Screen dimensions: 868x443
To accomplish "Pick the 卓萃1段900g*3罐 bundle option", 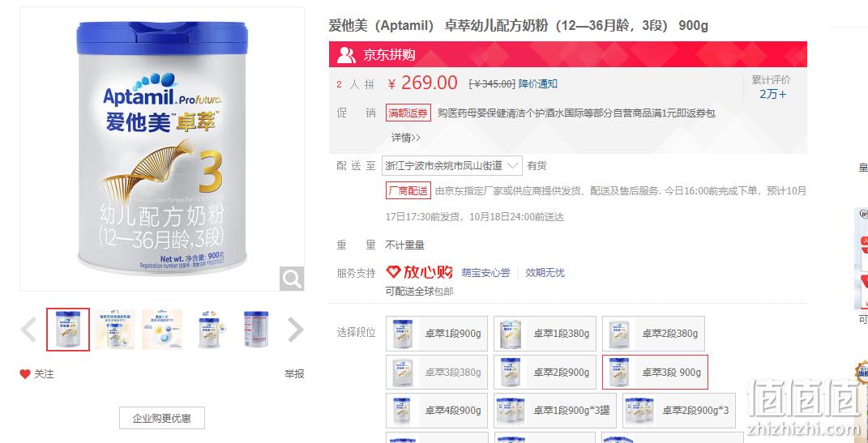I will coord(554,411).
